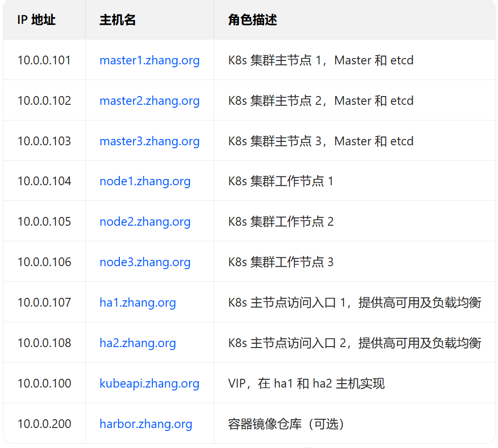The width and height of the screenshot is (498, 448).
Task: Click the IP cell 10.0.0.102
Action: click(x=44, y=101)
